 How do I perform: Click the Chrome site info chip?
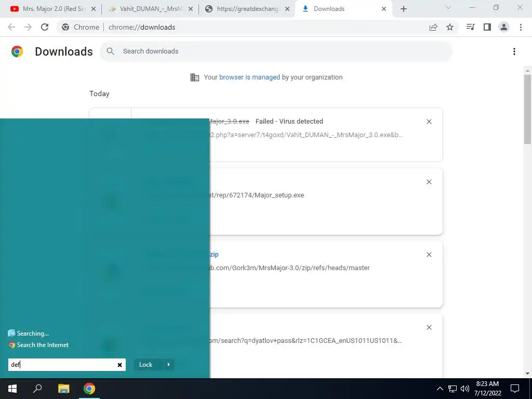click(81, 27)
